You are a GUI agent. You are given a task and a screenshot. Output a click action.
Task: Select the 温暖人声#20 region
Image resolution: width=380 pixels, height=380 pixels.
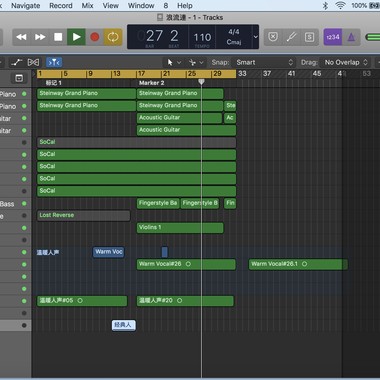(x=185, y=301)
